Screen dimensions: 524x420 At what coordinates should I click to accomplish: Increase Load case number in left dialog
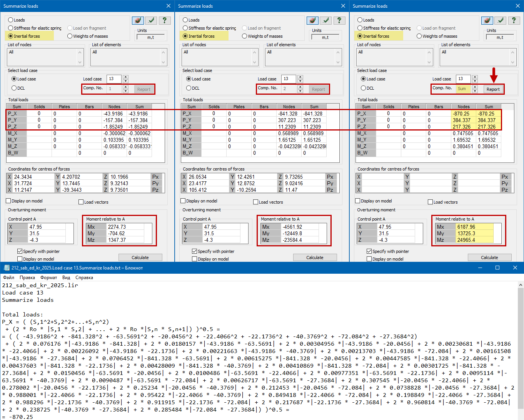(x=125, y=77)
